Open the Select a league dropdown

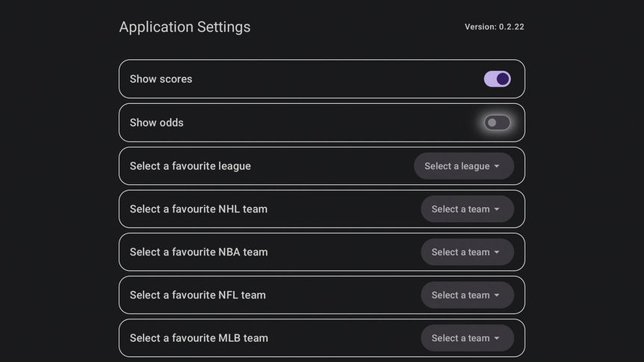[x=463, y=166]
